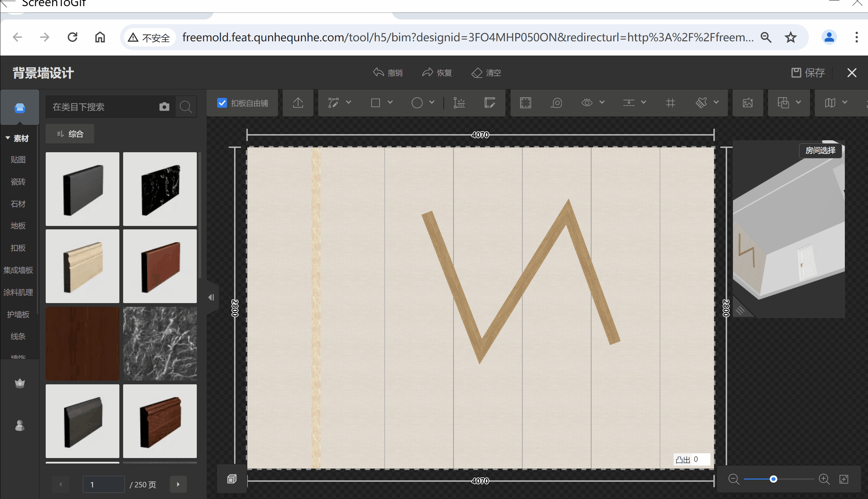The height and width of the screenshot is (499, 868).
Task: Open dropdown arrow next to rectangle tool
Action: [390, 102]
